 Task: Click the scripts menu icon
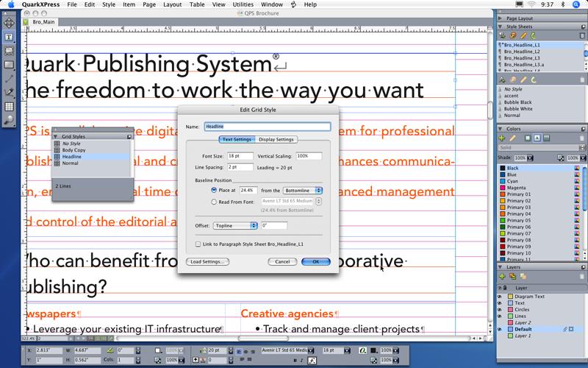(x=293, y=4)
